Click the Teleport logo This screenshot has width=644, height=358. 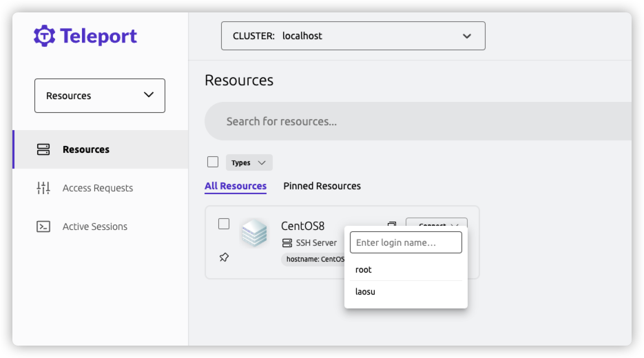[85, 36]
